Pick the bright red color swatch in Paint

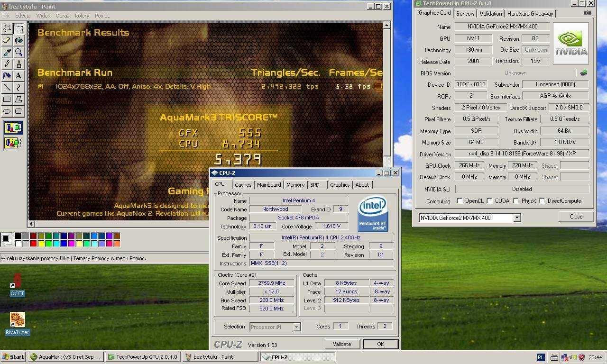coord(33,244)
